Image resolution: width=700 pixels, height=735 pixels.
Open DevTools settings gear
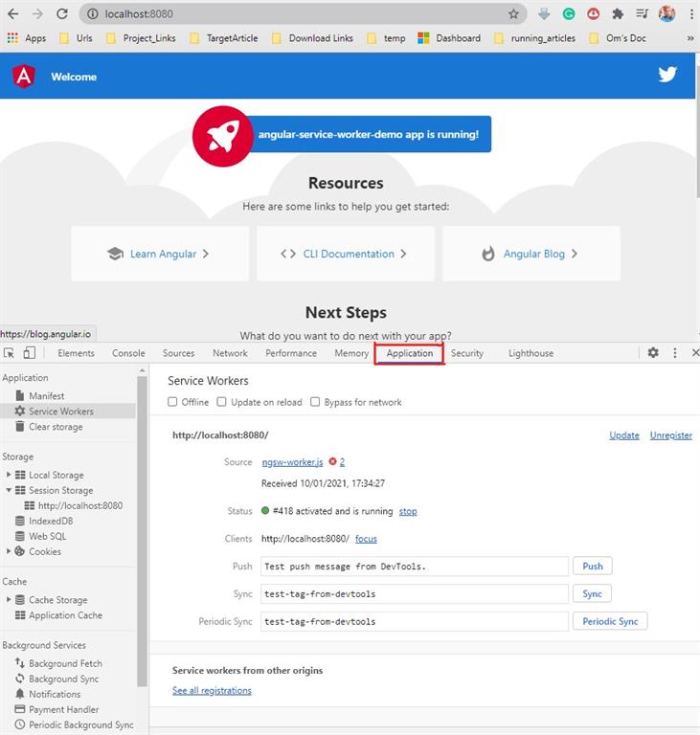point(653,352)
